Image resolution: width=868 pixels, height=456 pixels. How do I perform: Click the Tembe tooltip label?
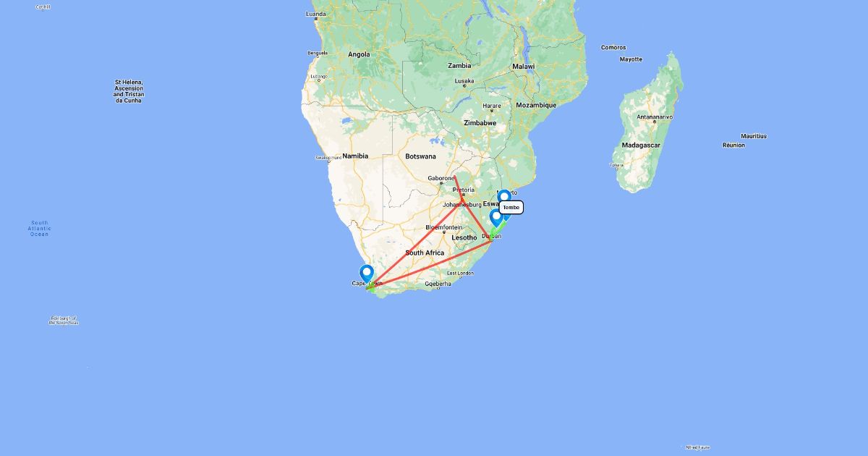(511, 208)
